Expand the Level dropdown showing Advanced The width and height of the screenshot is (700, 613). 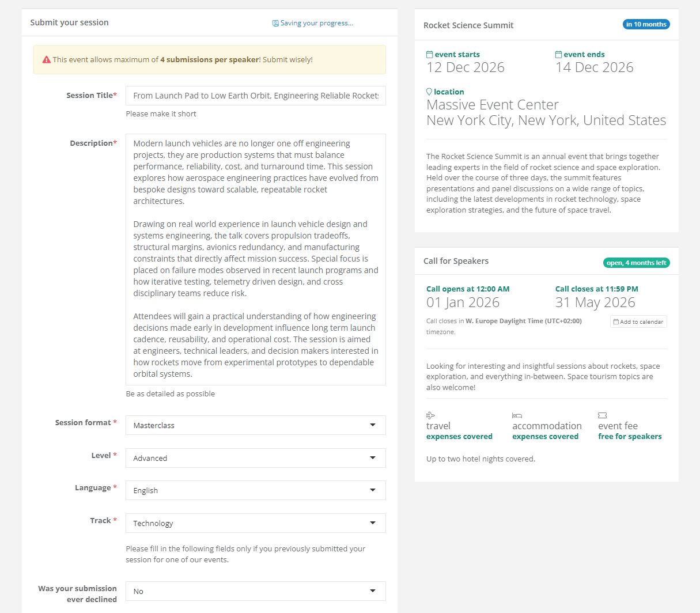click(x=255, y=458)
